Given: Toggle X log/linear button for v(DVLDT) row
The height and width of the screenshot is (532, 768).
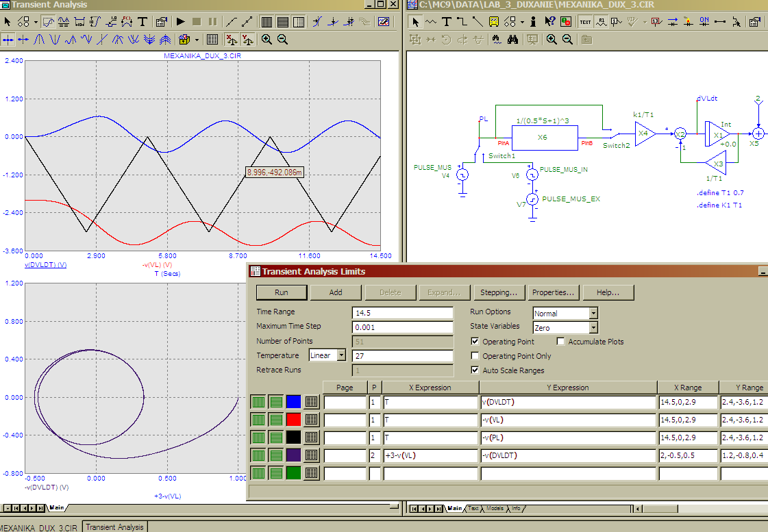Looking at the screenshot, I should point(258,402).
